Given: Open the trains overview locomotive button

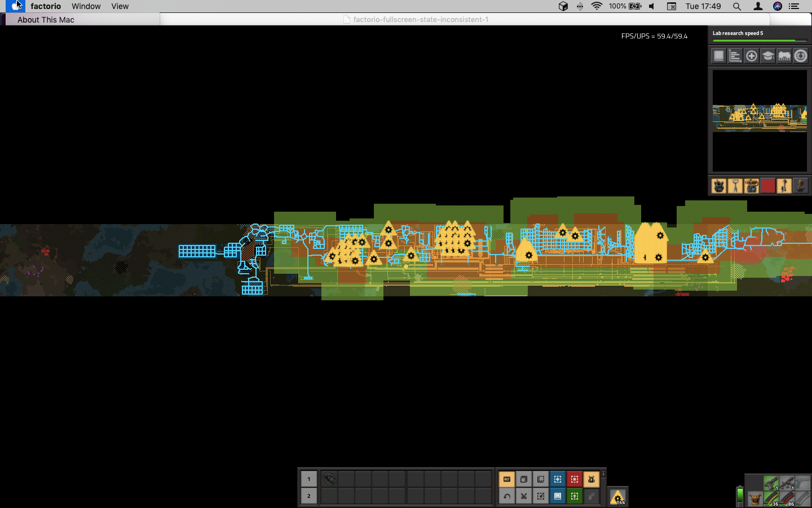Looking at the screenshot, I should 784,56.
